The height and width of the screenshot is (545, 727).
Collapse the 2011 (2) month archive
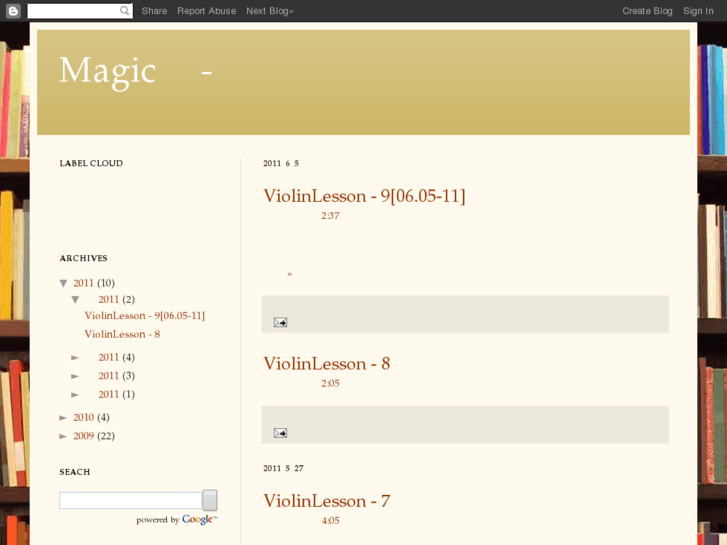[75, 300]
